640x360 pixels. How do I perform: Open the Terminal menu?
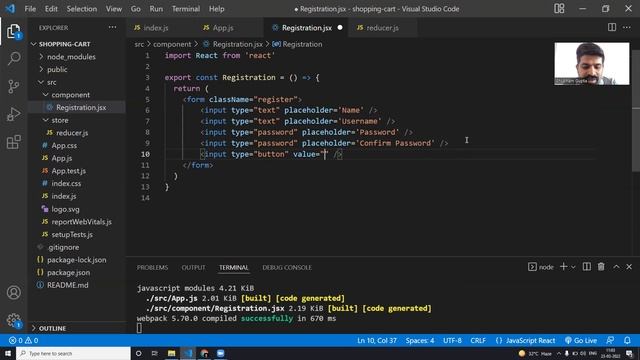pos(186,9)
